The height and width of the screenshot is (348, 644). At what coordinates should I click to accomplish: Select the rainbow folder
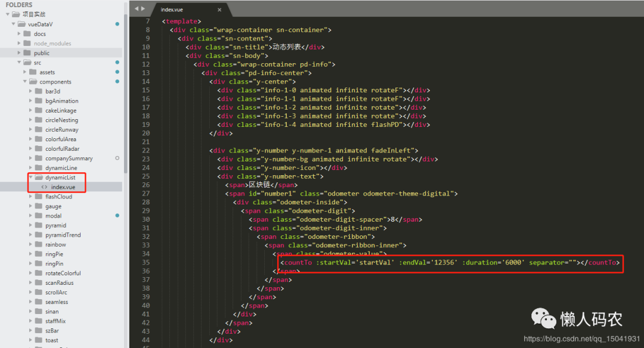(55, 244)
